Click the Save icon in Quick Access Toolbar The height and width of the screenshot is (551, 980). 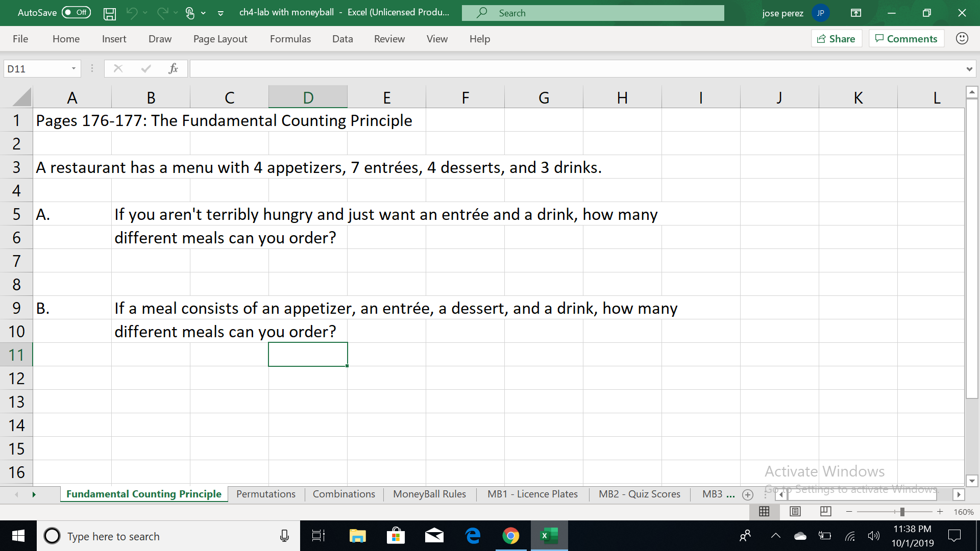coord(109,13)
